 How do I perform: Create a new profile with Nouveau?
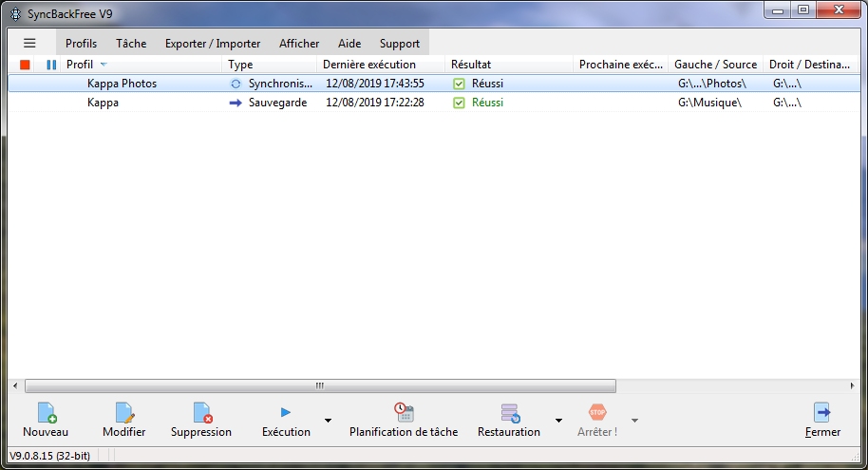(x=46, y=421)
